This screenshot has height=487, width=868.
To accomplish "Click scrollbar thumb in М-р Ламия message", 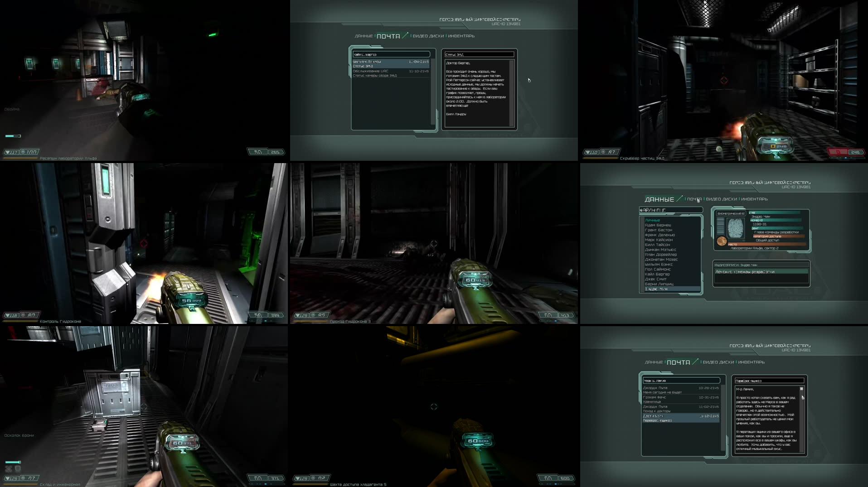I will pyautogui.click(x=801, y=389).
